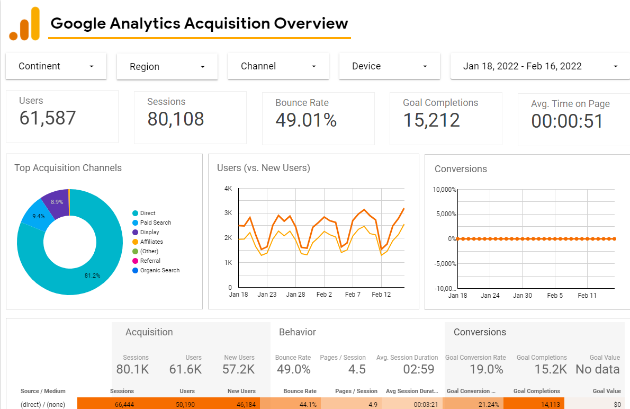This screenshot has width=630, height=409.
Task: Click the 9.4% Paid Search donut slice
Action: pos(39,216)
